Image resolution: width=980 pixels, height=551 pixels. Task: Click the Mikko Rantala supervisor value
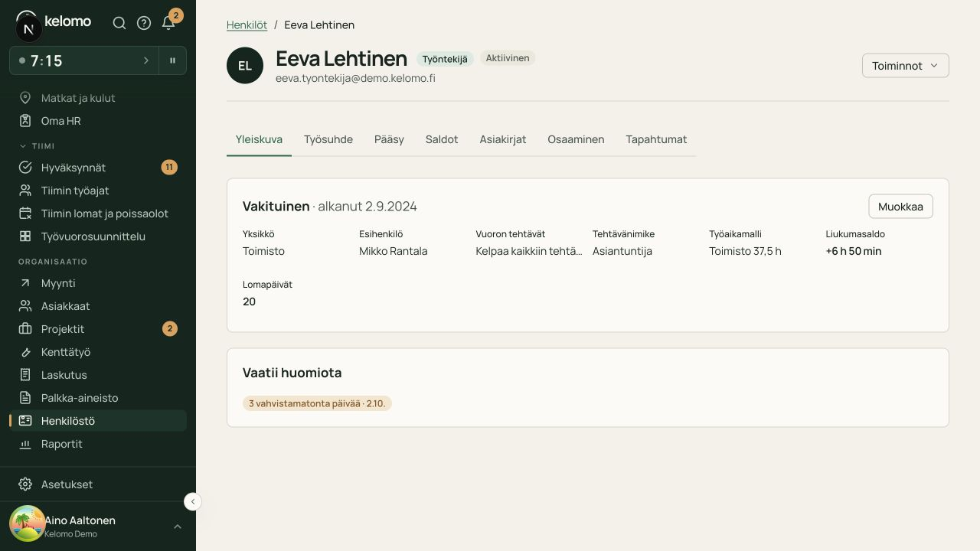point(394,251)
